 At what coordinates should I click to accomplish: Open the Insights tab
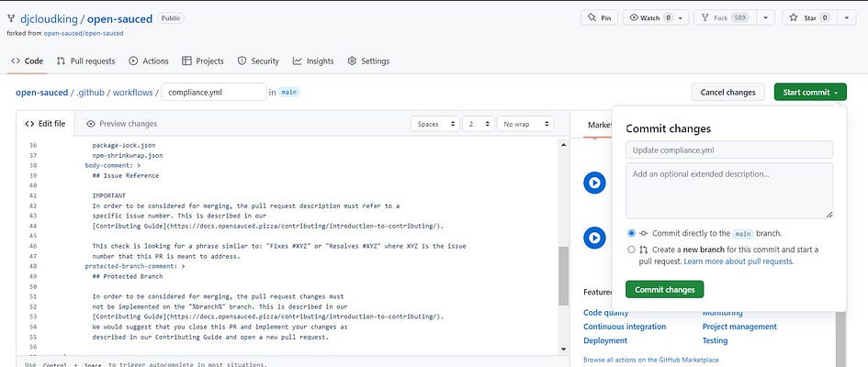[313, 61]
